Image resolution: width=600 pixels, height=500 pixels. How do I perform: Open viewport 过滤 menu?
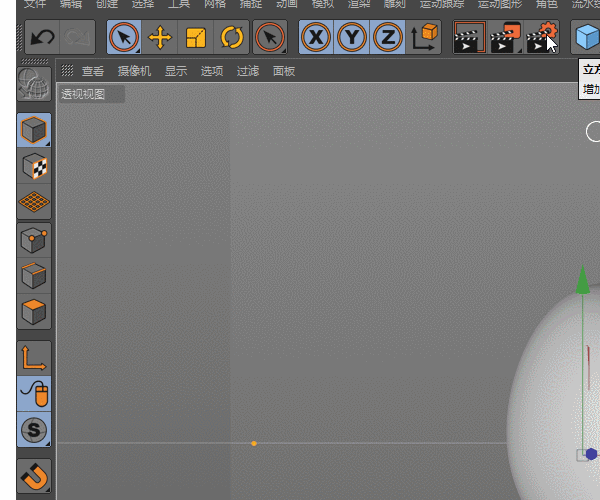248,71
